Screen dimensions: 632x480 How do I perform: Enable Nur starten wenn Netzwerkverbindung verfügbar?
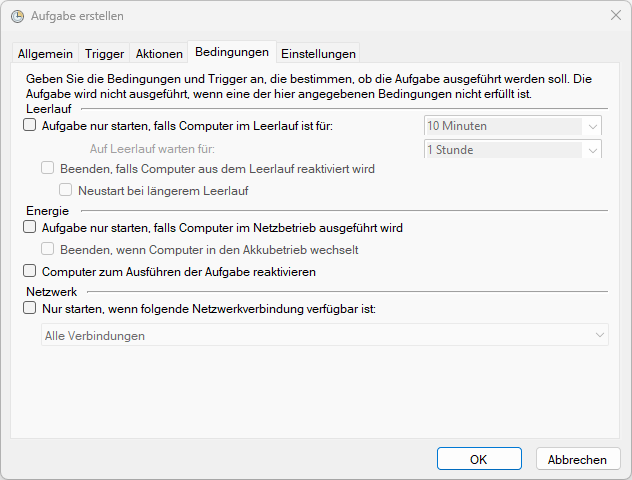pos(29,308)
